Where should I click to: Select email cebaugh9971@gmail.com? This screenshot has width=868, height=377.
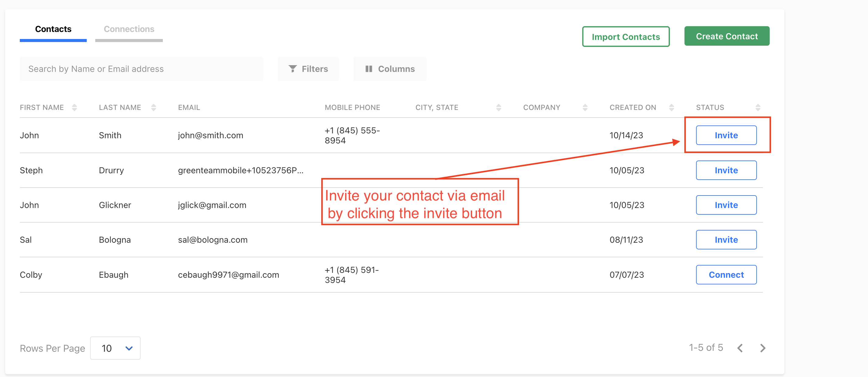pyautogui.click(x=229, y=275)
